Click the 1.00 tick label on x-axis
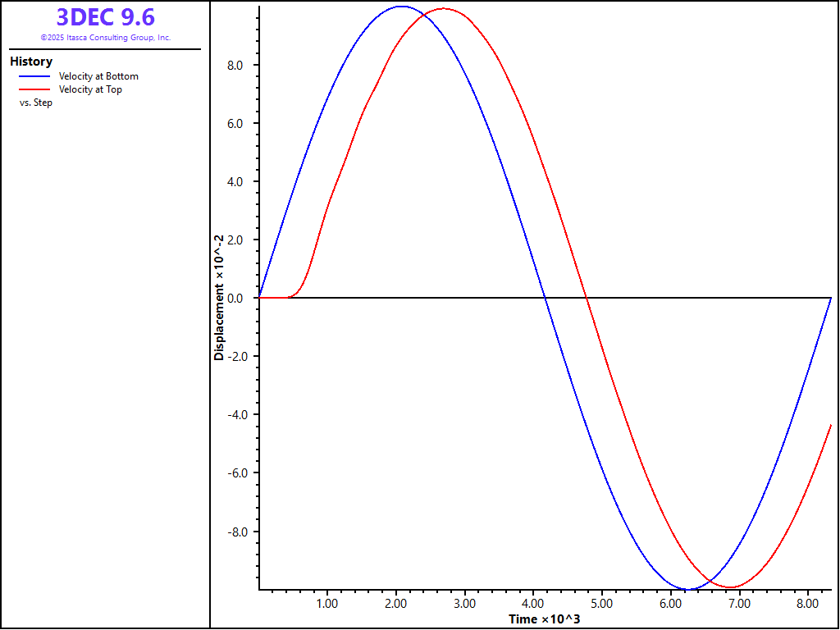Screen dimensions: 840x630 click(x=327, y=603)
